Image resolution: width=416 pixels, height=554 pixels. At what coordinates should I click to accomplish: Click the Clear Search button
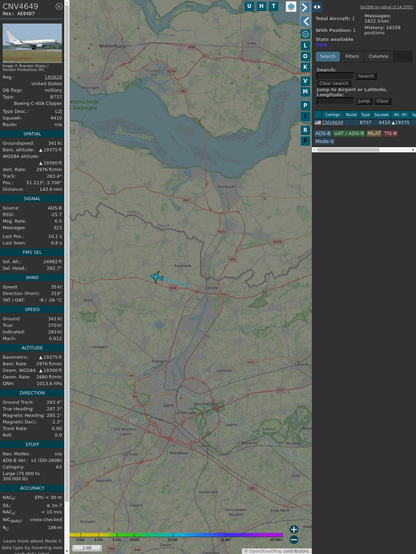pyautogui.click(x=334, y=83)
